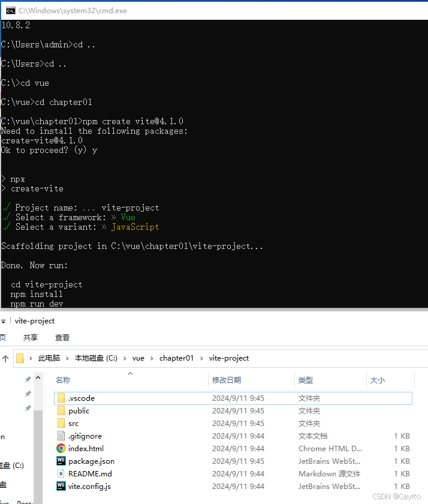Expand the chevron before 此电脑 in breadcrumb
Viewport: 428px width, 504px height.
[31, 358]
